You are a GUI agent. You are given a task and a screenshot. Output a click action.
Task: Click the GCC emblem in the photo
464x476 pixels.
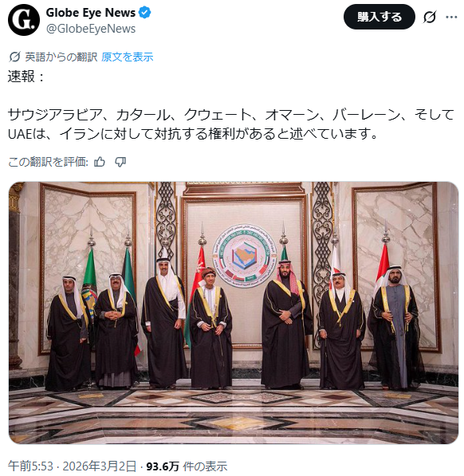tap(245, 256)
